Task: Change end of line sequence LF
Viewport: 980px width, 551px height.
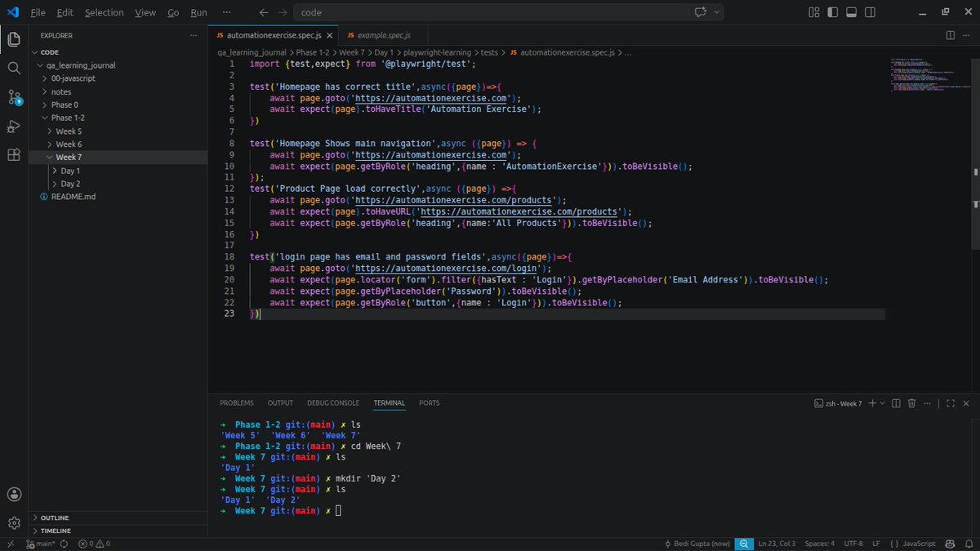Action: coord(875,544)
